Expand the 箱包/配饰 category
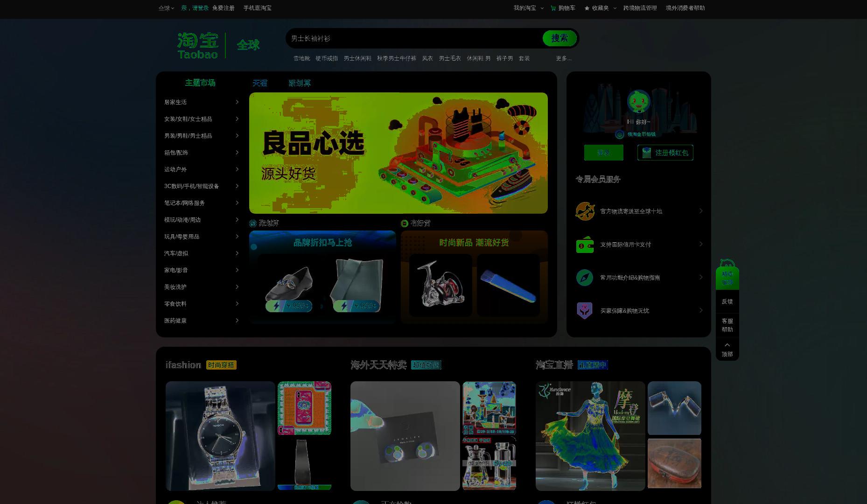This screenshot has height=504, width=867. (202, 153)
